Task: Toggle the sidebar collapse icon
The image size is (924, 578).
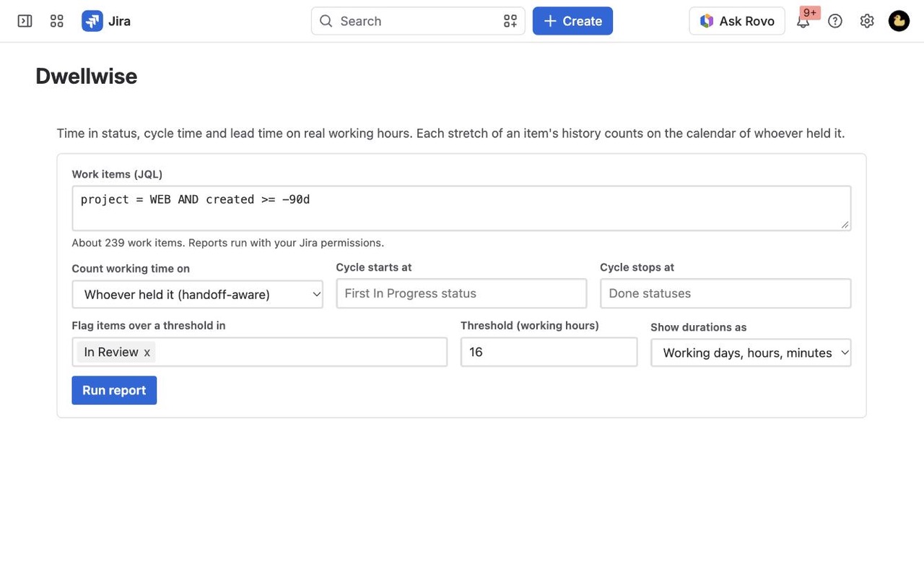Action: pos(25,21)
